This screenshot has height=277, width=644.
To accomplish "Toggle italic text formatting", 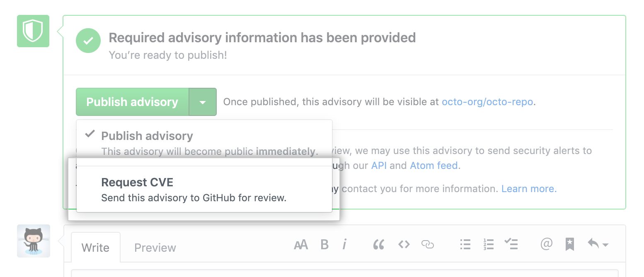I will pos(344,245).
